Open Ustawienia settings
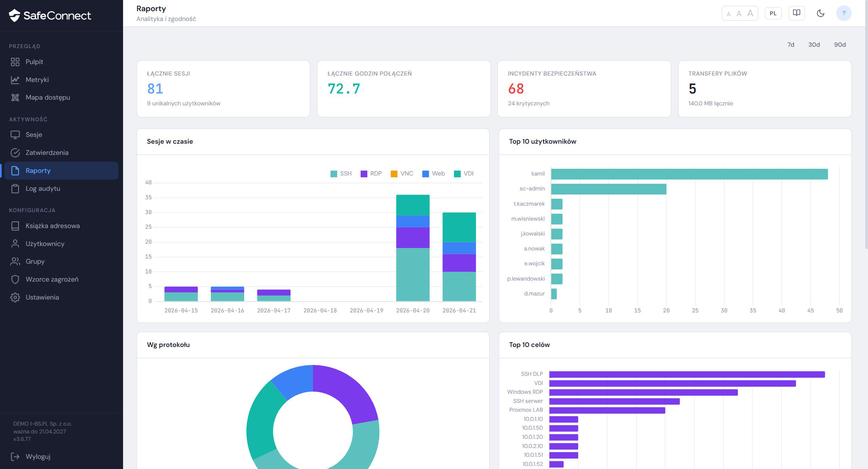 point(61,297)
